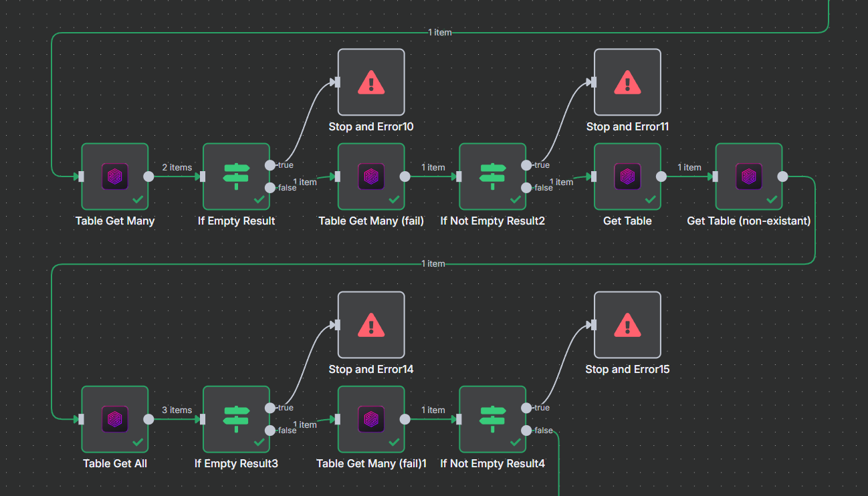Click "1 item" label between Get Table nodes
This screenshot has width=868, height=496.
tap(689, 168)
